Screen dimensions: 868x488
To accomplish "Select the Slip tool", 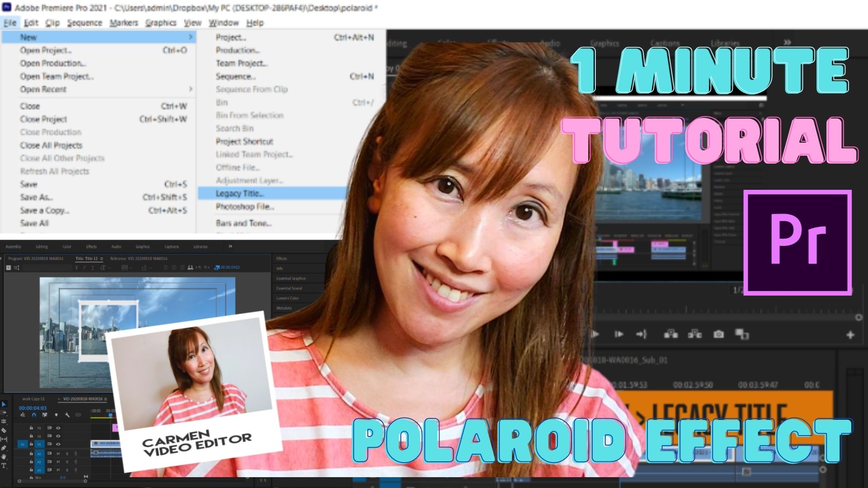I will coord(4,439).
